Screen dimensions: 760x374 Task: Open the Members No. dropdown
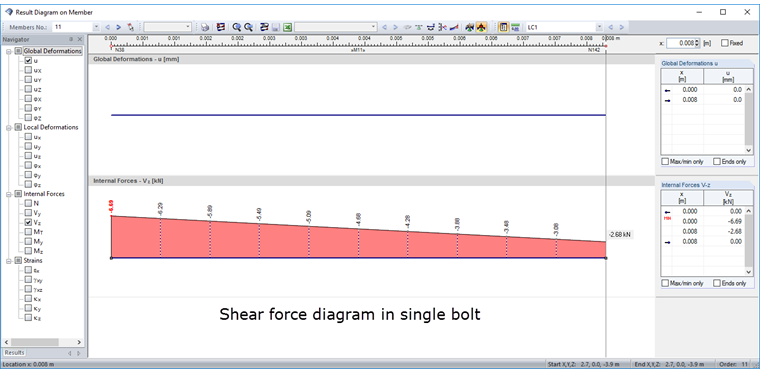tap(96, 27)
